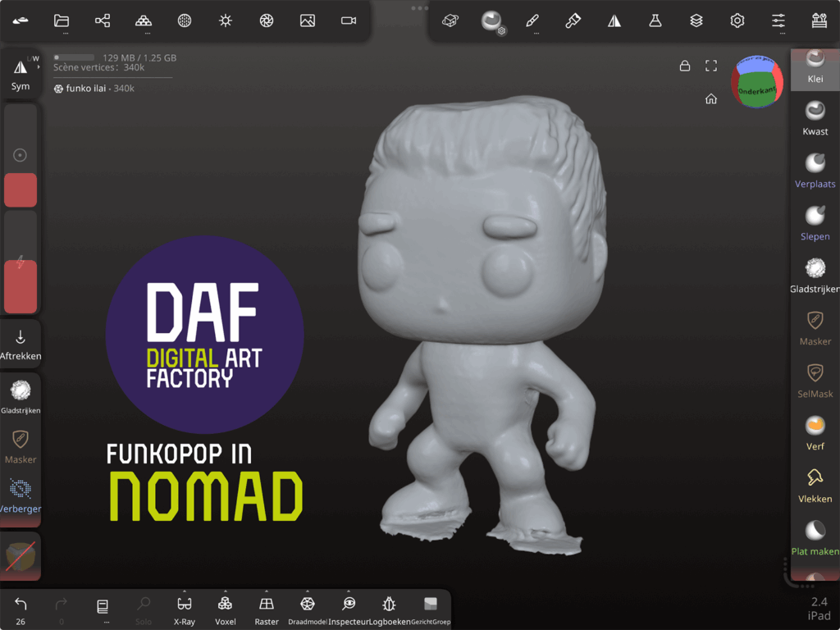
Task: Toggle Raster grid display
Action: 267,610
